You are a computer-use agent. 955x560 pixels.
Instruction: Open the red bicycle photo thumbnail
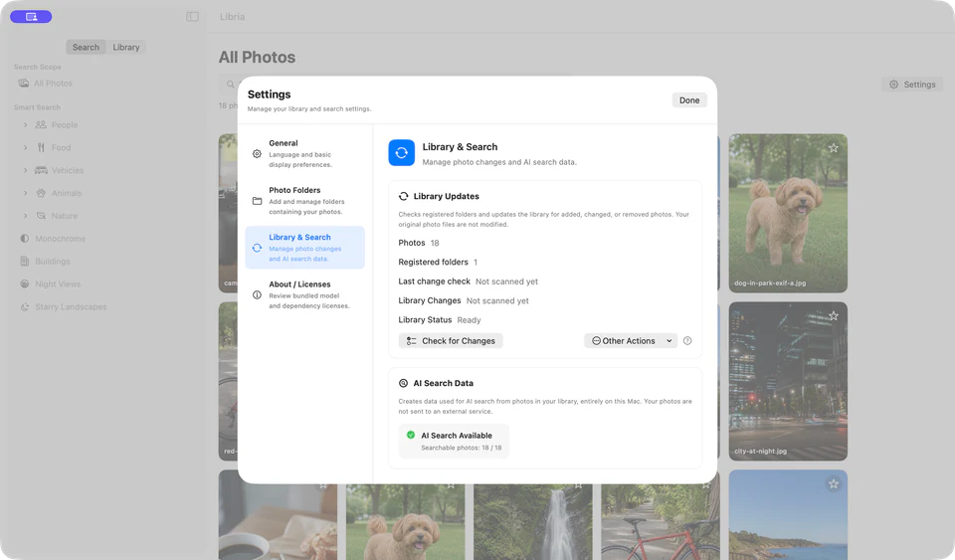pyautogui.click(x=661, y=522)
